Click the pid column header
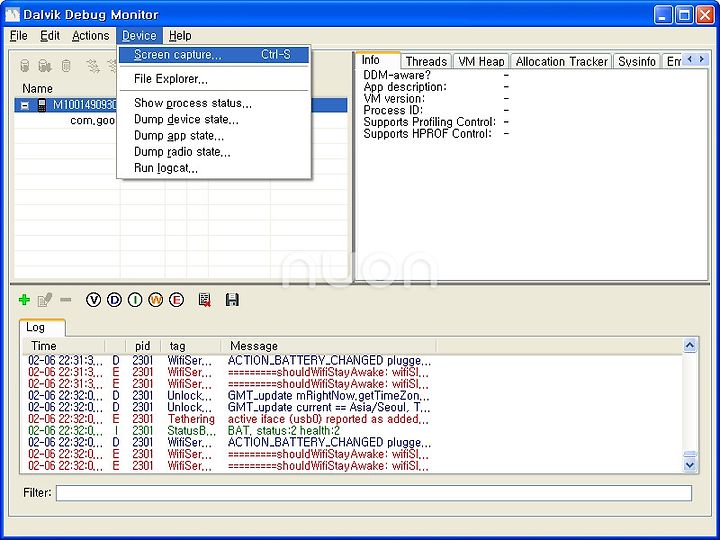 [142, 346]
